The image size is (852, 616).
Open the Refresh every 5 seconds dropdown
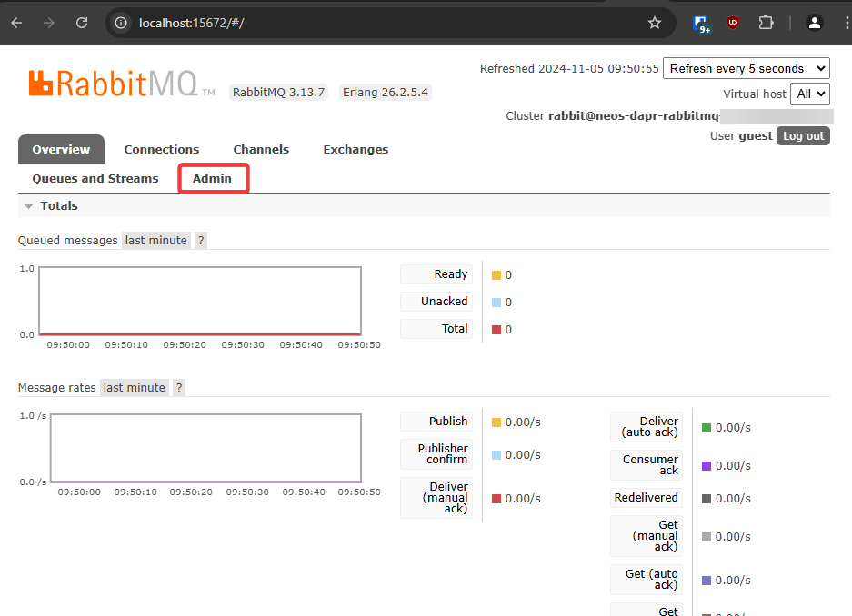click(x=746, y=68)
